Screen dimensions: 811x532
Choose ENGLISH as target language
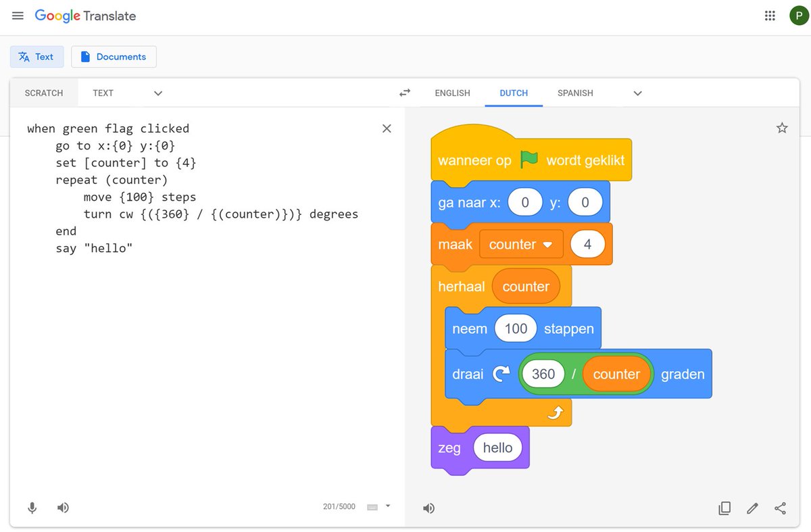tap(452, 93)
